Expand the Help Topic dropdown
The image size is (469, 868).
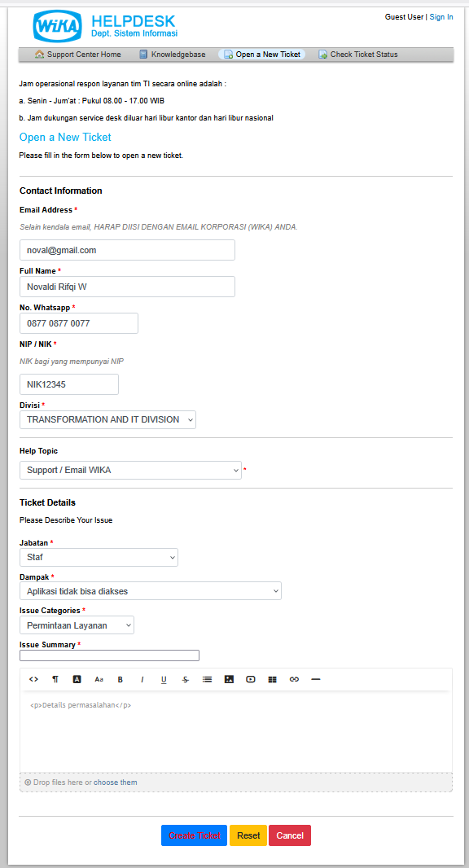point(130,470)
